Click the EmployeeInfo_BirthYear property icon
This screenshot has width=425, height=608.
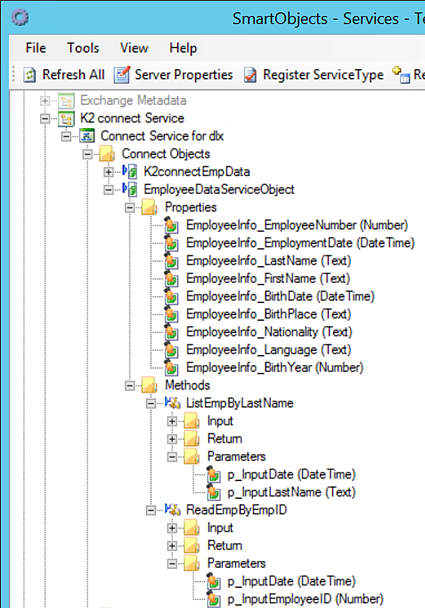coord(171,368)
